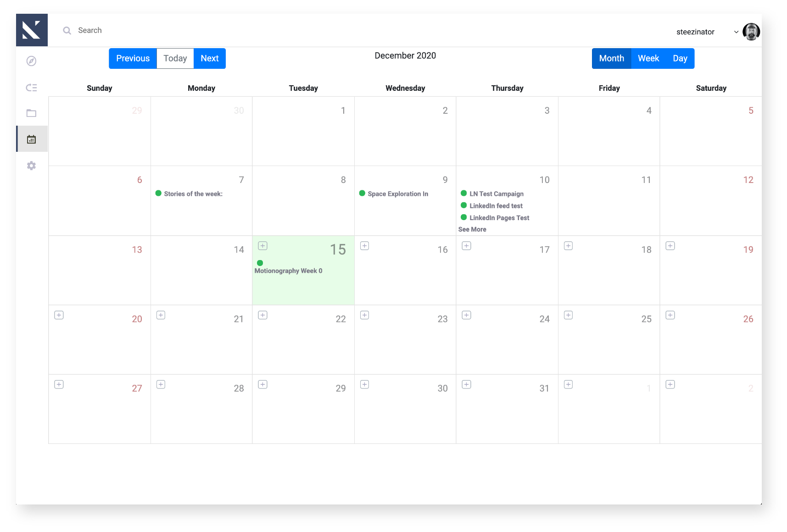This screenshot has height=532, width=787.
Task: Go to the Previous month
Action: click(x=133, y=58)
